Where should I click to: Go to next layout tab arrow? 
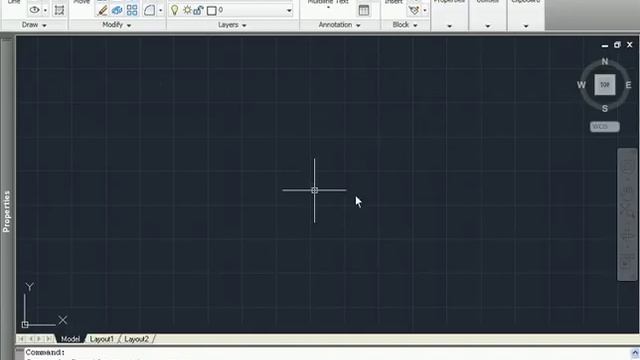[x=40, y=339]
